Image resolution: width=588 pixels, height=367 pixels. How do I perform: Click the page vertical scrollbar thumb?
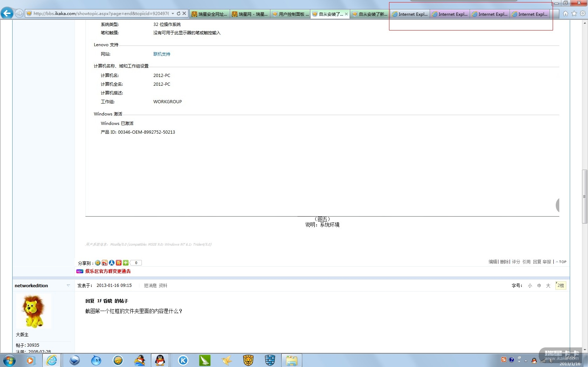tap(584, 197)
